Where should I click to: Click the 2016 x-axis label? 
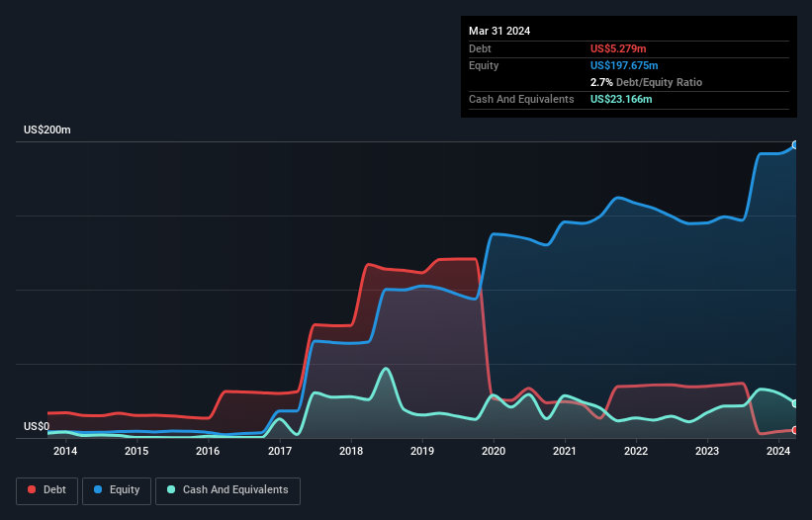coord(208,451)
